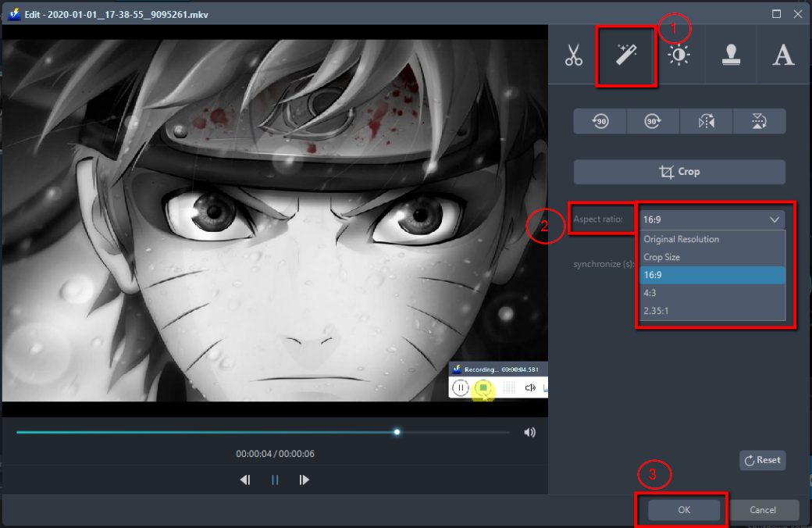Rotate video 90 degrees clockwise

653,121
